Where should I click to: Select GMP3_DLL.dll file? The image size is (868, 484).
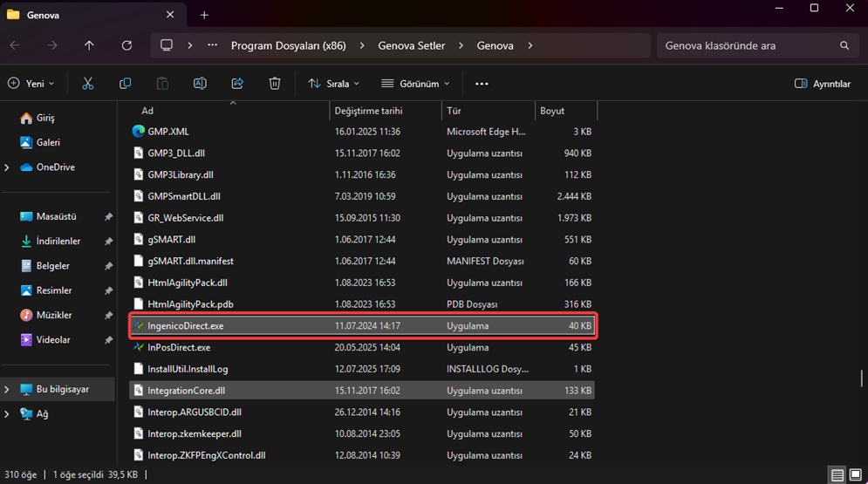pos(362,153)
